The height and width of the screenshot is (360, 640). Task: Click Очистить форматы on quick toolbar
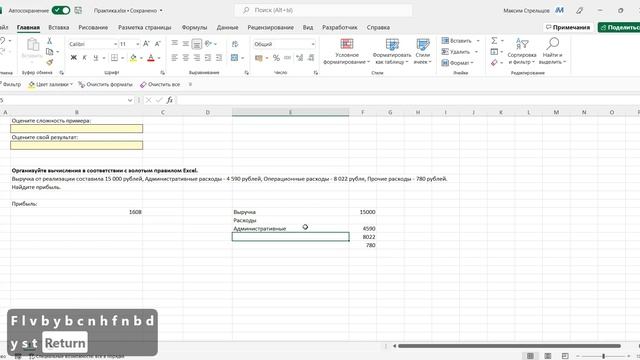pyautogui.click(x=105, y=84)
